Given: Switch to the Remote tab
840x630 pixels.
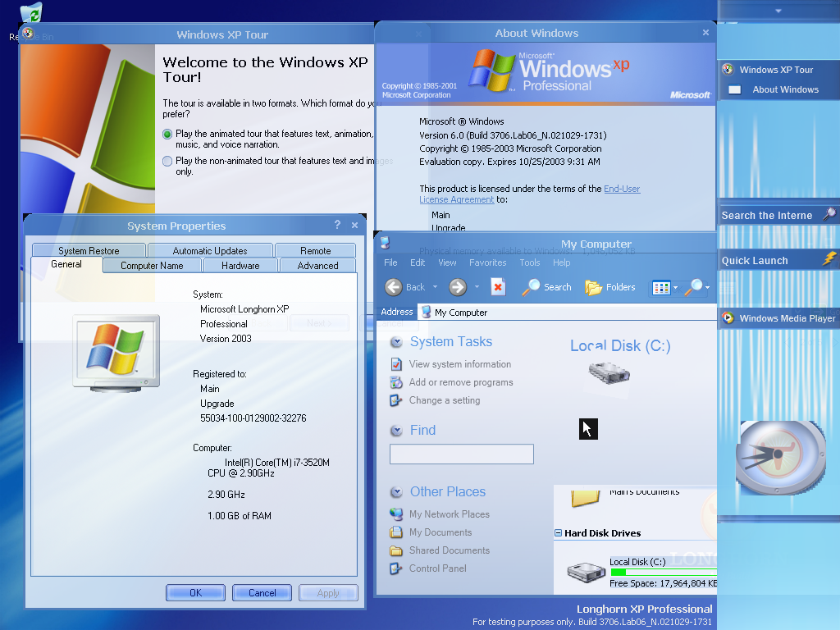Looking at the screenshot, I should (x=316, y=251).
